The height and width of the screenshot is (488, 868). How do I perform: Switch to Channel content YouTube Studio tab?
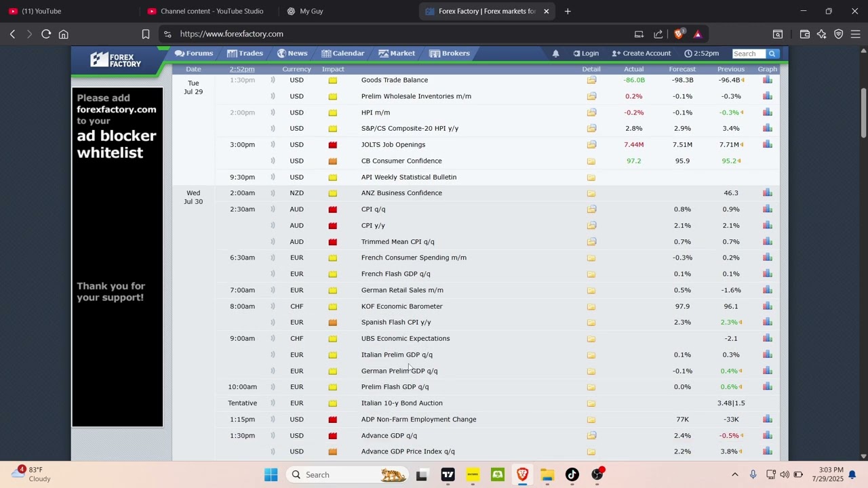click(209, 11)
